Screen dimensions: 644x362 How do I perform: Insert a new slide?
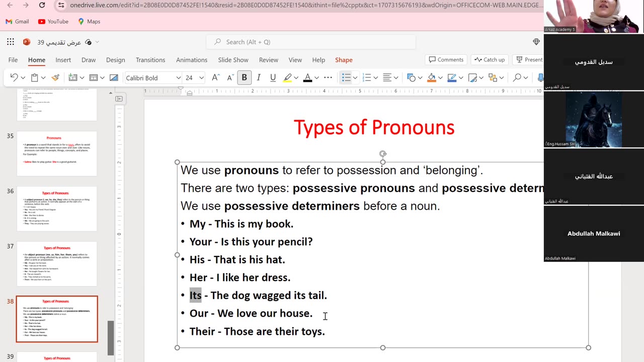click(73, 78)
